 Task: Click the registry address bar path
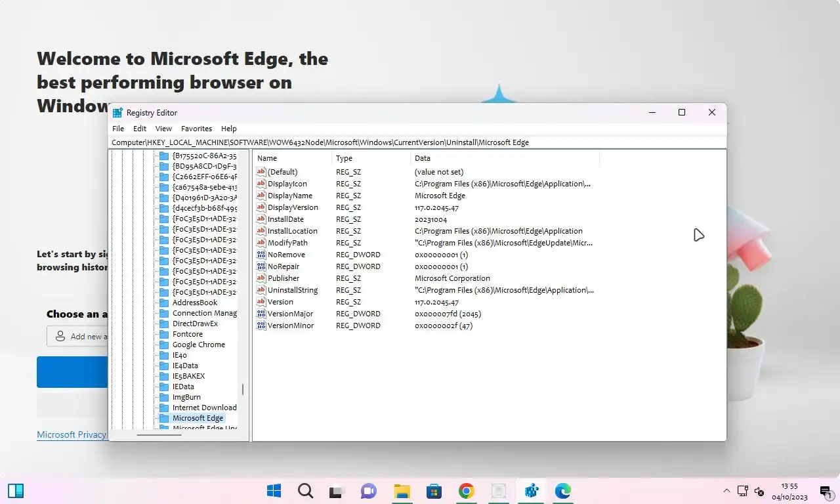tap(419, 142)
